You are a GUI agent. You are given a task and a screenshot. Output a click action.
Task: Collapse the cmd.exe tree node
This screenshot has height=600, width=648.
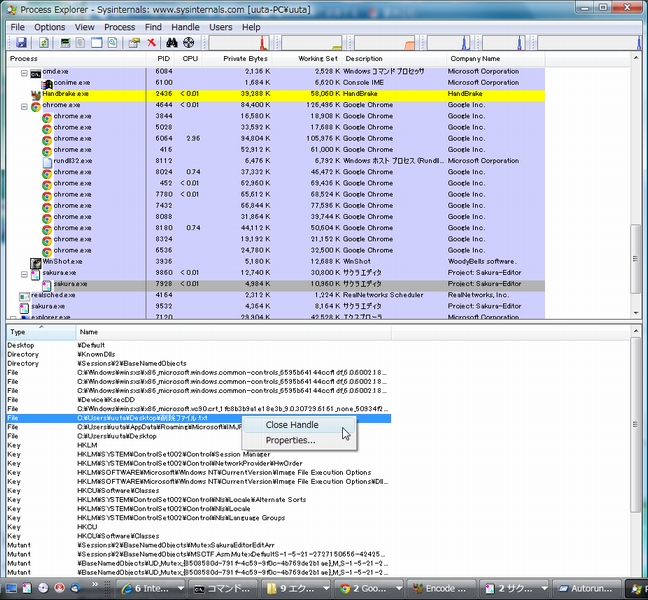click(24, 73)
